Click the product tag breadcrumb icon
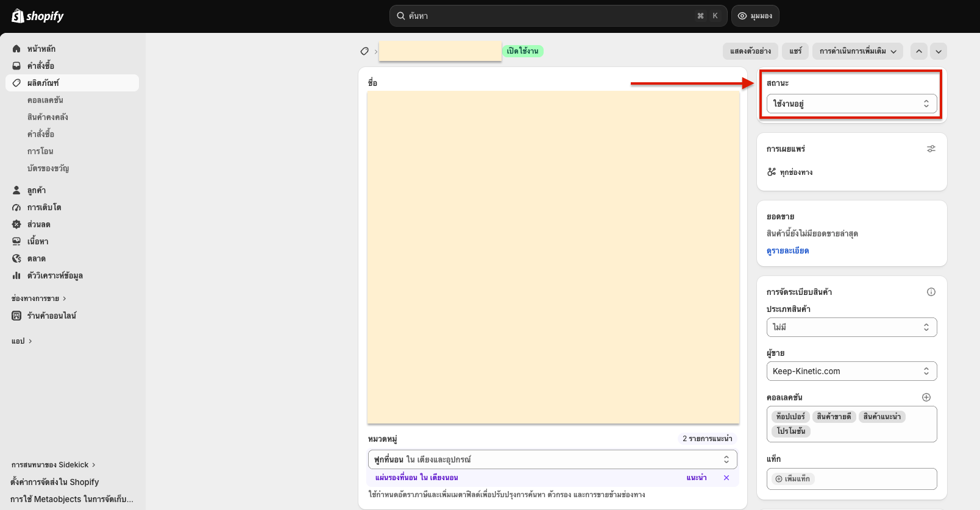 pos(364,51)
